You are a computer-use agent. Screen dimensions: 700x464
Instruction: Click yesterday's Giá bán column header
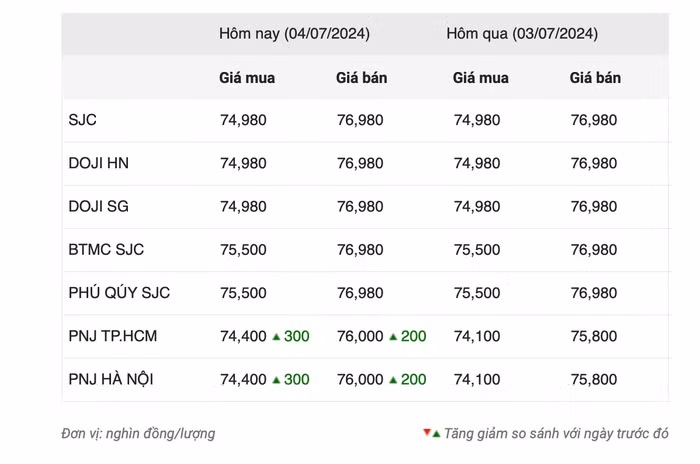[x=595, y=77]
